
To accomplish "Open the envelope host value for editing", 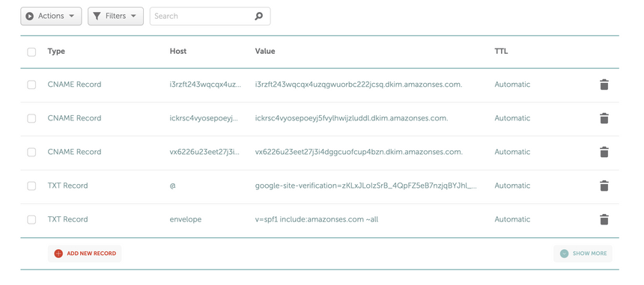I will coord(186,219).
